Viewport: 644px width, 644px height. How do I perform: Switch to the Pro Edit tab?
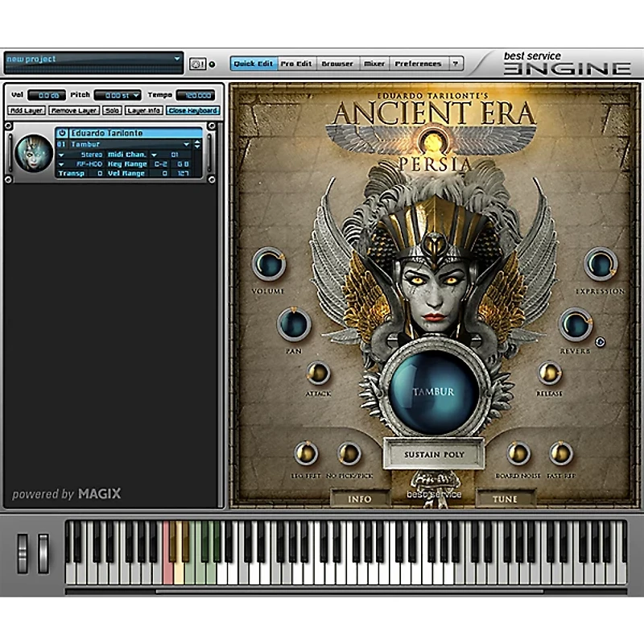tap(297, 64)
